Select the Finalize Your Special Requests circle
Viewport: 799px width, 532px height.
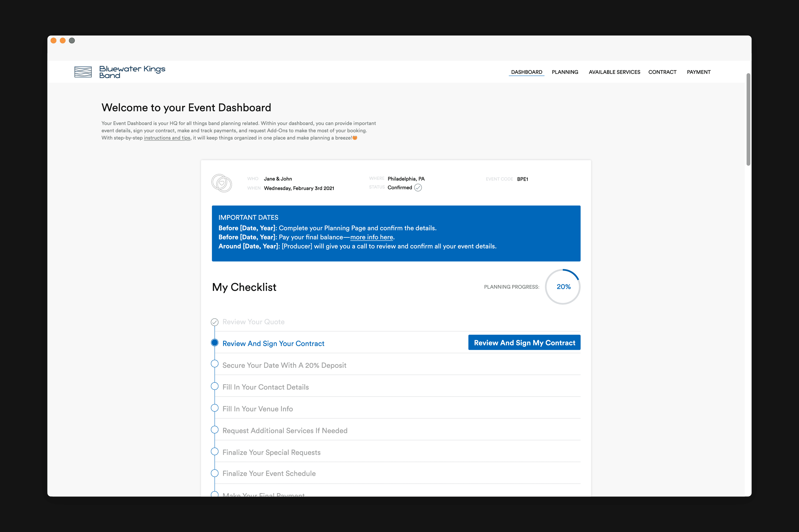[x=215, y=452]
